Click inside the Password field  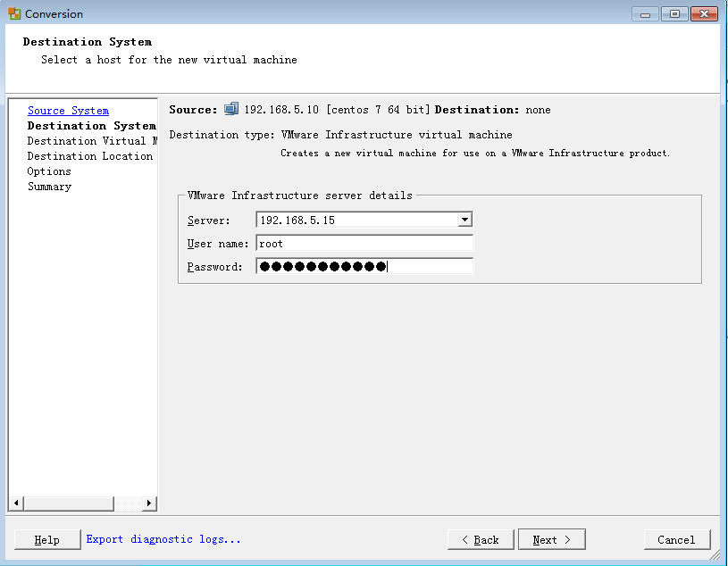pyautogui.click(x=357, y=264)
